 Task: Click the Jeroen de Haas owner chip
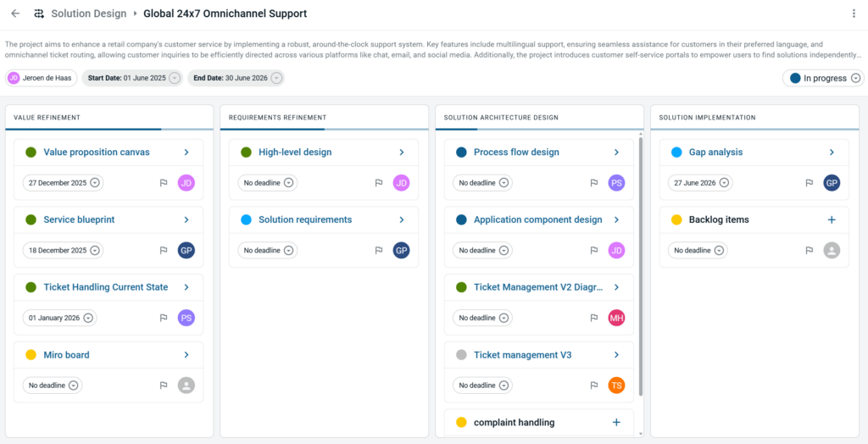tap(42, 78)
